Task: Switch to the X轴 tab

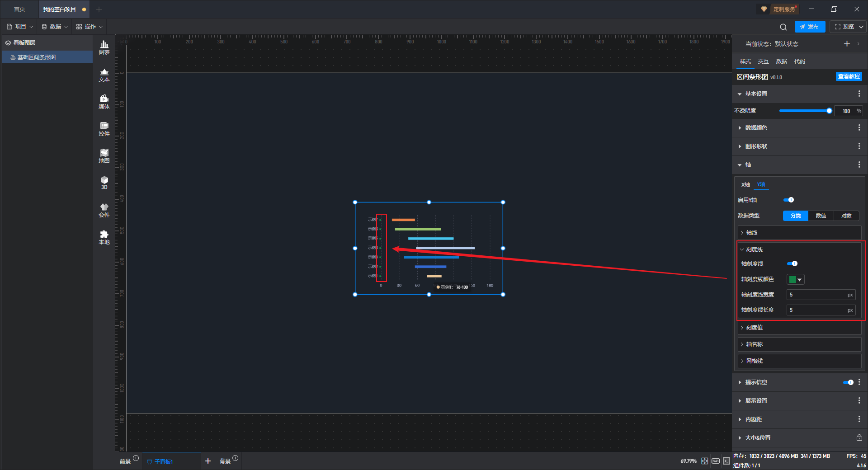Action: tap(745, 184)
